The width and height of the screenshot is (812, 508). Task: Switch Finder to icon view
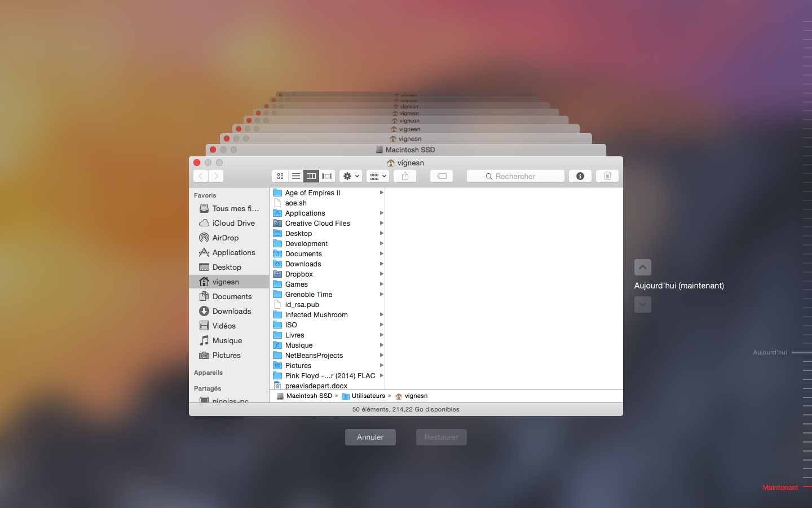click(280, 176)
